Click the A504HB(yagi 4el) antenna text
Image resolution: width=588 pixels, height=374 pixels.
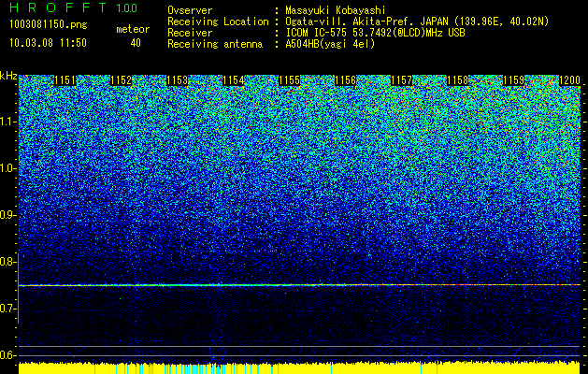click(330, 44)
